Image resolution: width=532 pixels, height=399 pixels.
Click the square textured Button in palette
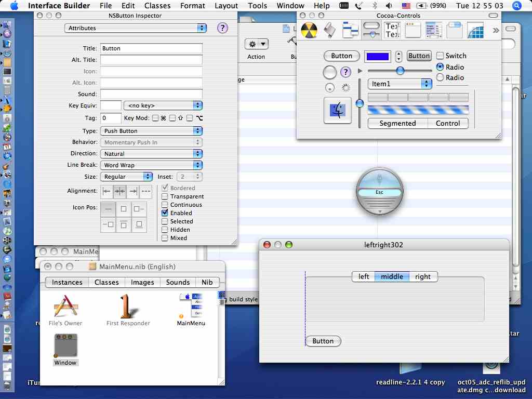click(419, 56)
